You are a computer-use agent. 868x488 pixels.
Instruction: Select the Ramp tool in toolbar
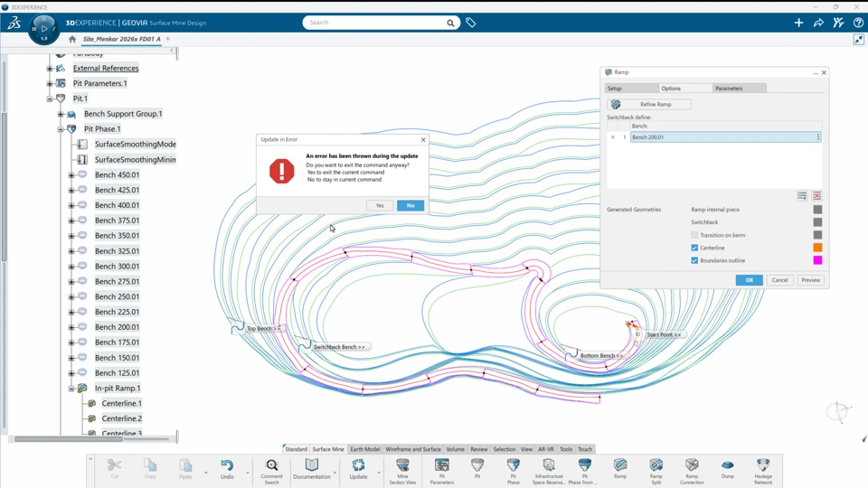[620, 465]
